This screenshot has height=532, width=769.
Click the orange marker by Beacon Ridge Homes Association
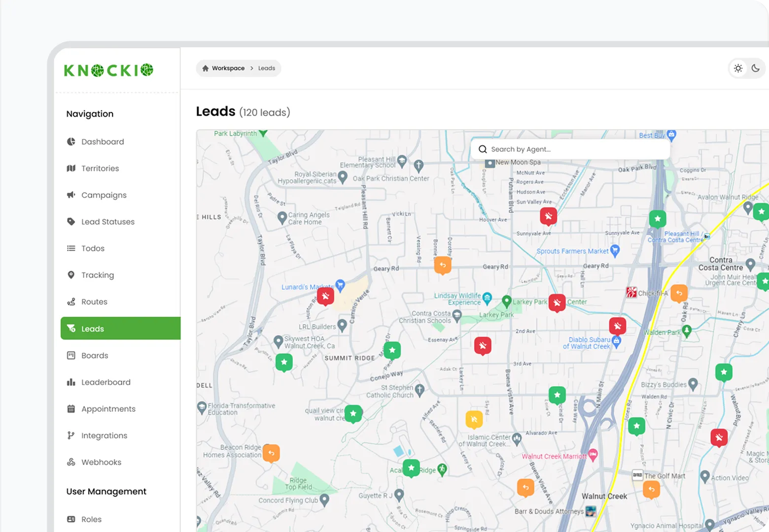click(x=271, y=453)
